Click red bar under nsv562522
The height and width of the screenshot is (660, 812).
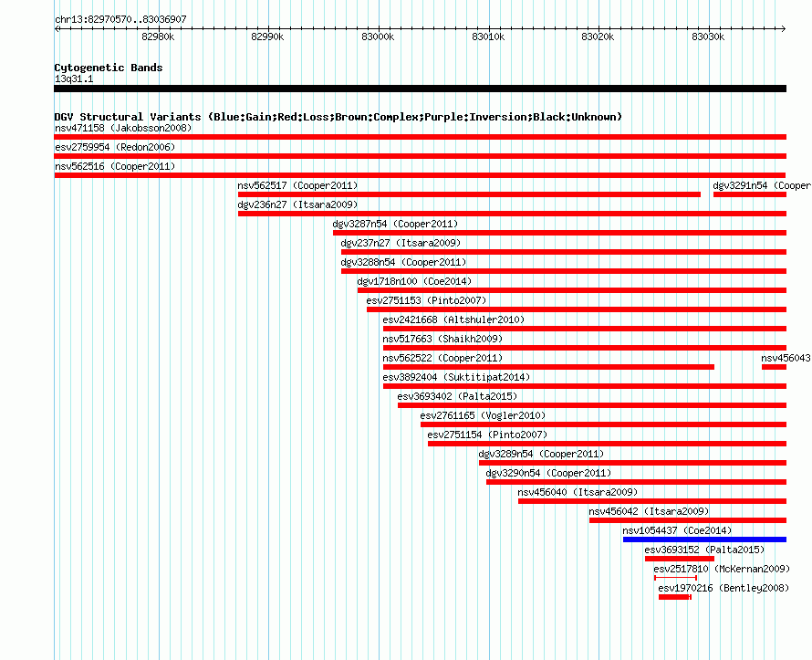[548, 367]
